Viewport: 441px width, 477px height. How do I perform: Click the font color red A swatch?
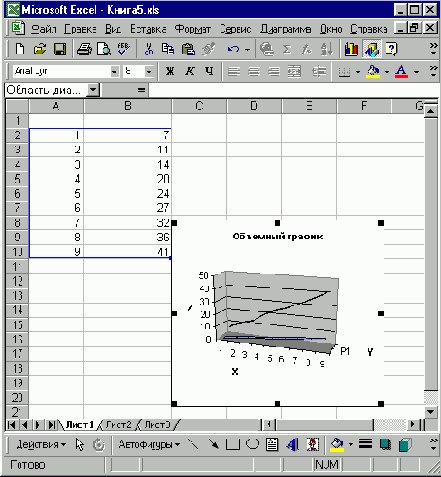coord(401,71)
